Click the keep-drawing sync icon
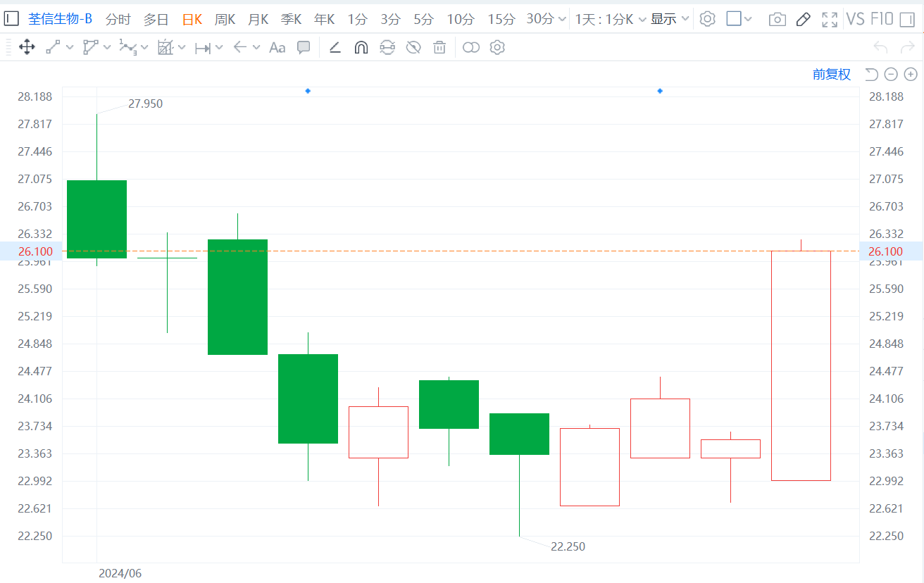This screenshot has width=924, height=583. pos(387,48)
